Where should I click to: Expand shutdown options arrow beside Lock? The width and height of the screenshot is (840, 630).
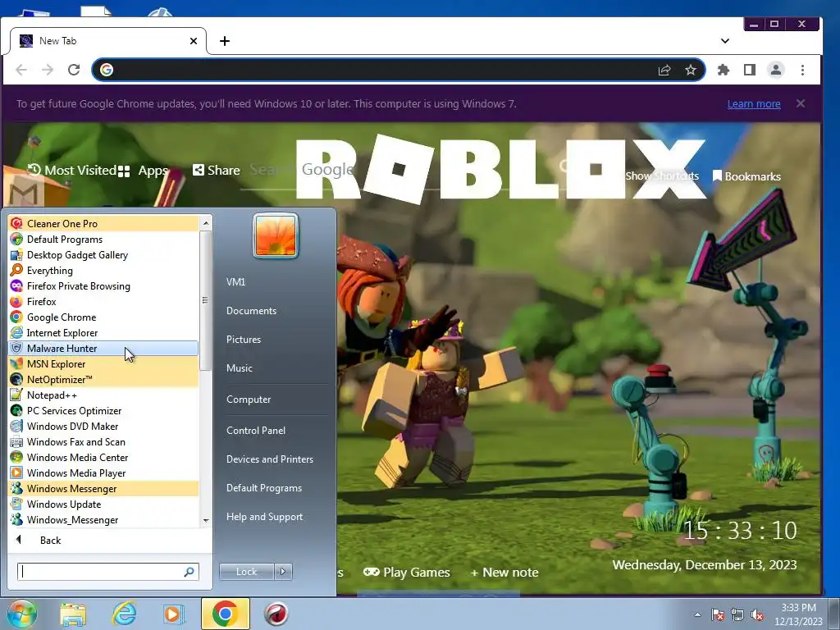click(283, 572)
